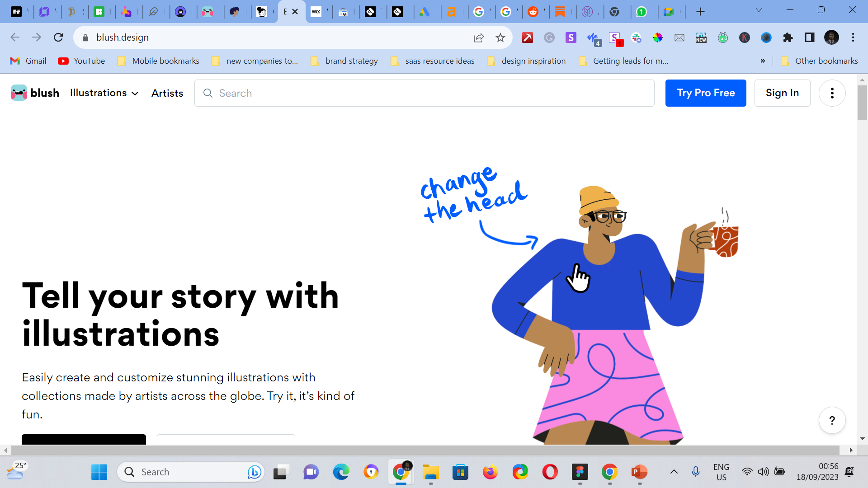Open the Chrome tab search chevron
This screenshot has width=868, height=488.
pyautogui.click(x=759, y=11)
